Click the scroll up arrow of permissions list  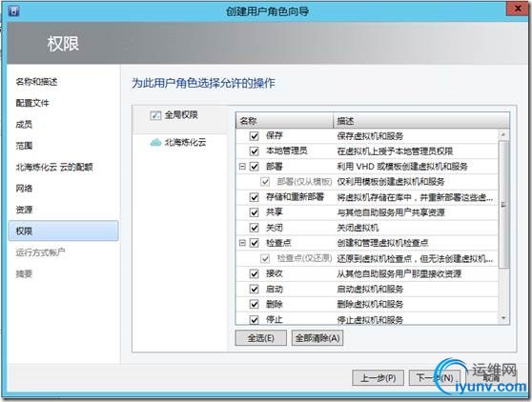[503, 134]
